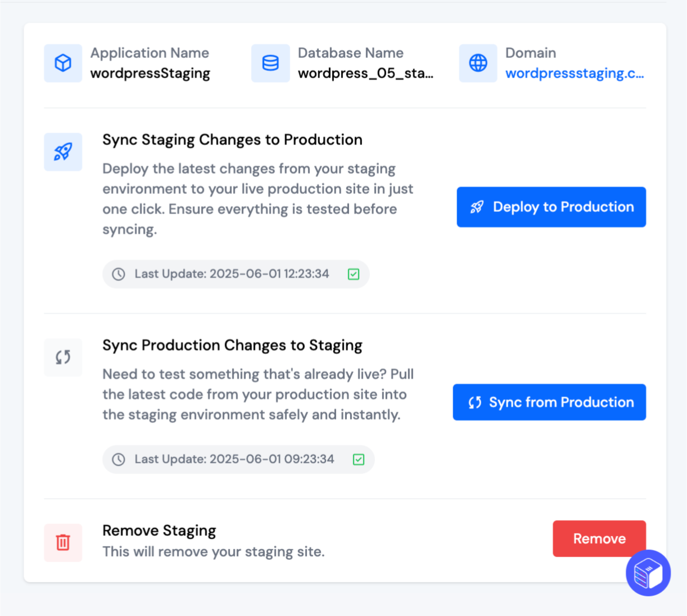This screenshot has width=687, height=616.
Task: Click arrows icon beside Sync Production Changes heading
Action: 63,357
